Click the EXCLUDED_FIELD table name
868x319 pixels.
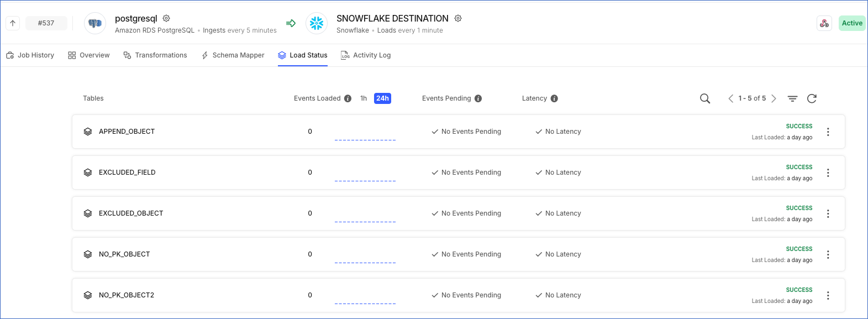127,172
